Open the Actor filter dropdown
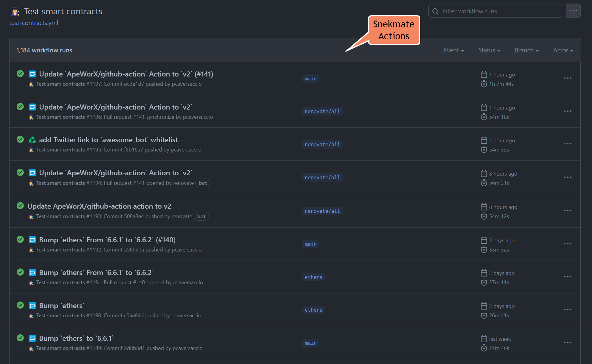This screenshot has width=592, height=364. click(563, 50)
